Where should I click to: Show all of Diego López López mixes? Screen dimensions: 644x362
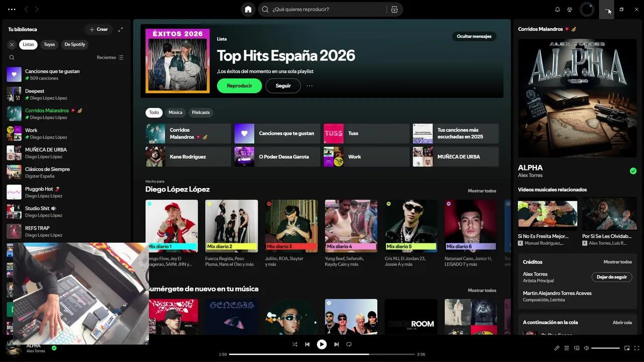point(482,191)
